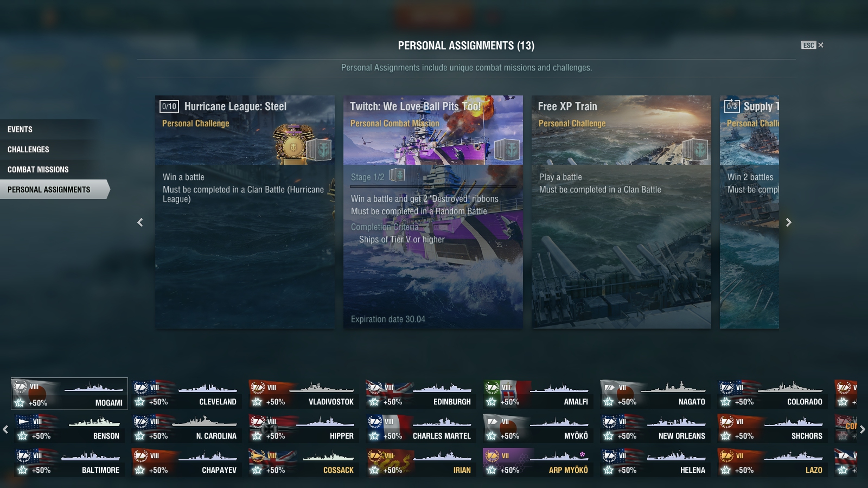
Task: Select the Cleveland ship in carousel
Action: click(186, 394)
